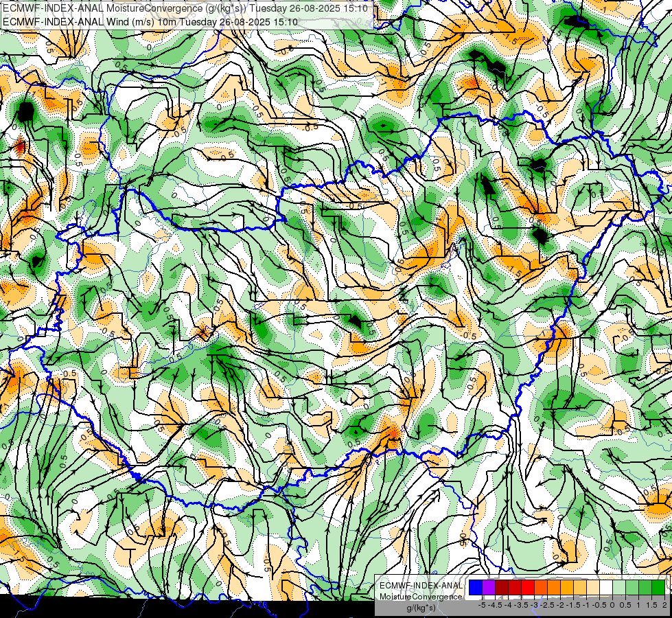Click the '-0.5' tick label on legend
This screenshot has height=618, width=672.
point(599,605)
